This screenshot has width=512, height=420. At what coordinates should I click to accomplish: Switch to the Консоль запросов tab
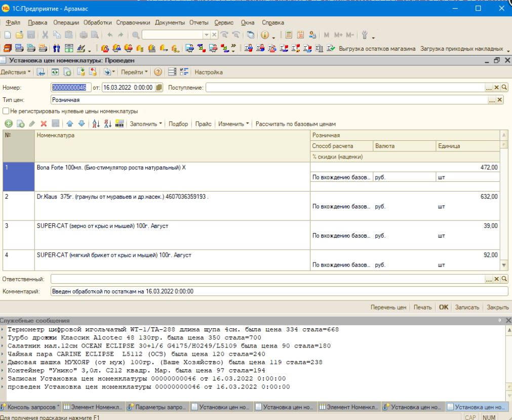pyautogui.click(x=30, y=407)
